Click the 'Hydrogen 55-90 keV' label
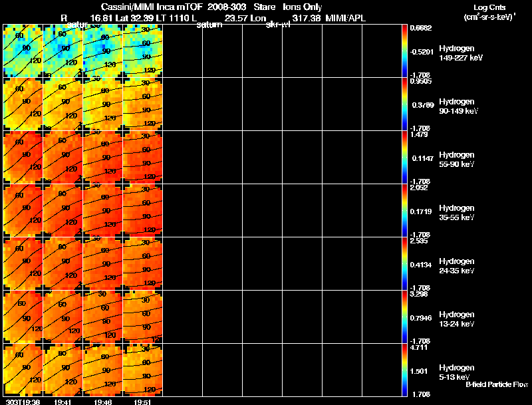 457,160
